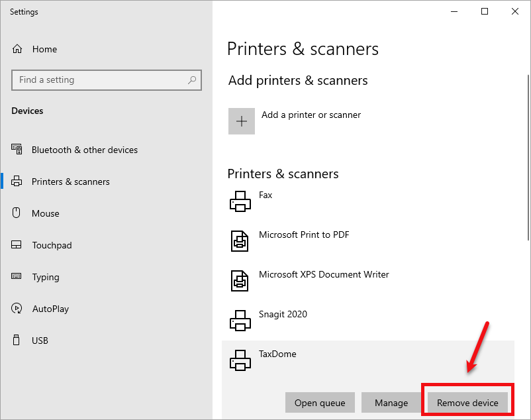Screen dimensions: 531x420
Task: Click the Typing keyboard icon
Action: (x=17, y=277)
